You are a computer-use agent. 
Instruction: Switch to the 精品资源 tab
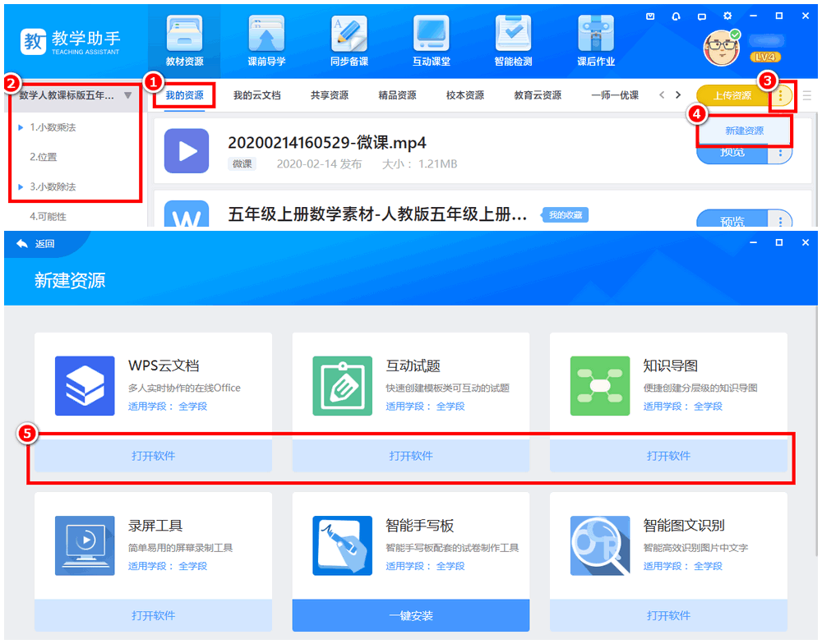(397, 95)
